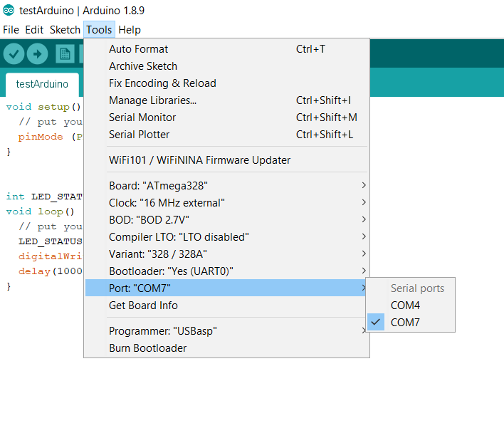Click the Verify checkmark toolbar icon
This screenshot has width=504, height=428.
click(x=14, y=53)
